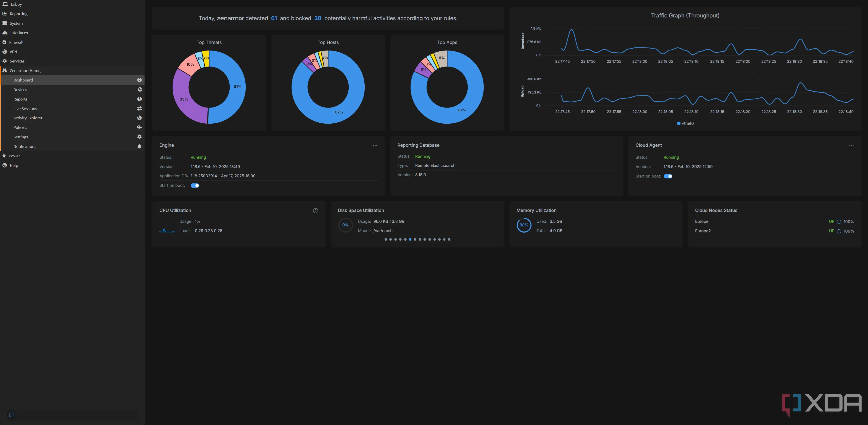Click the Devices globe icon

click(140, 89)
